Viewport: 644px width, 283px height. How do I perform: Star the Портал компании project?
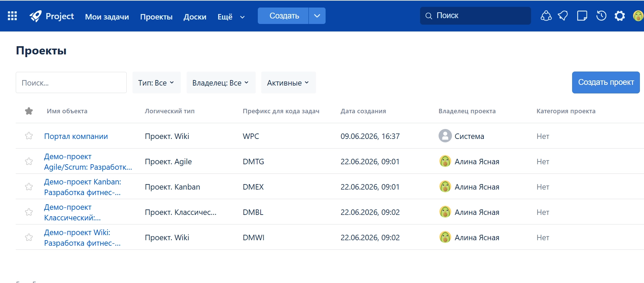[29, 136]
